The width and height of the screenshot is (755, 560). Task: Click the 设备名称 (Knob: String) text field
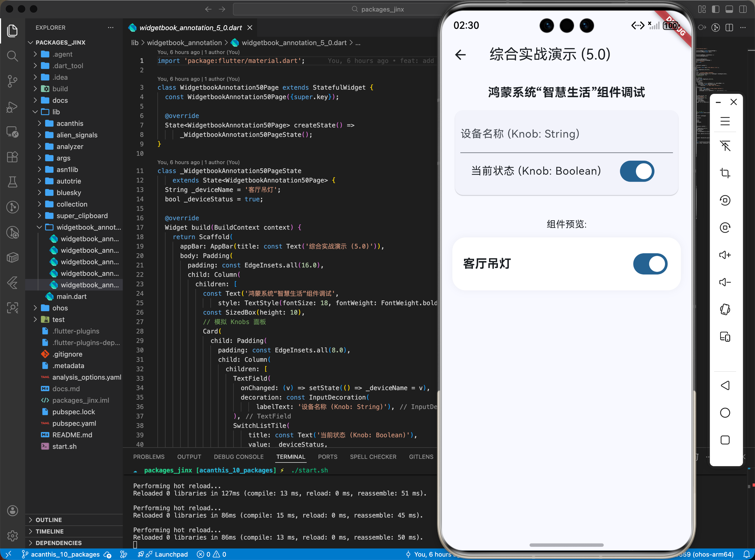(566, 134)
